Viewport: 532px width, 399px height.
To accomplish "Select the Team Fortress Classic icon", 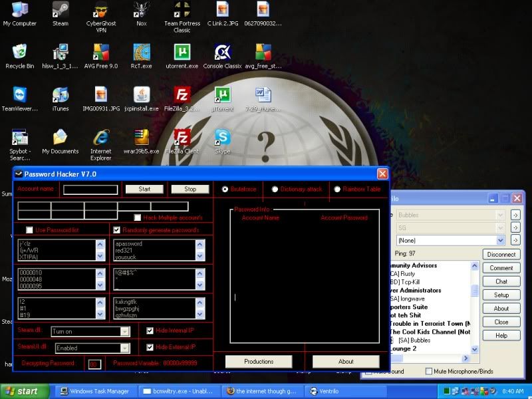I will point(182,18).
